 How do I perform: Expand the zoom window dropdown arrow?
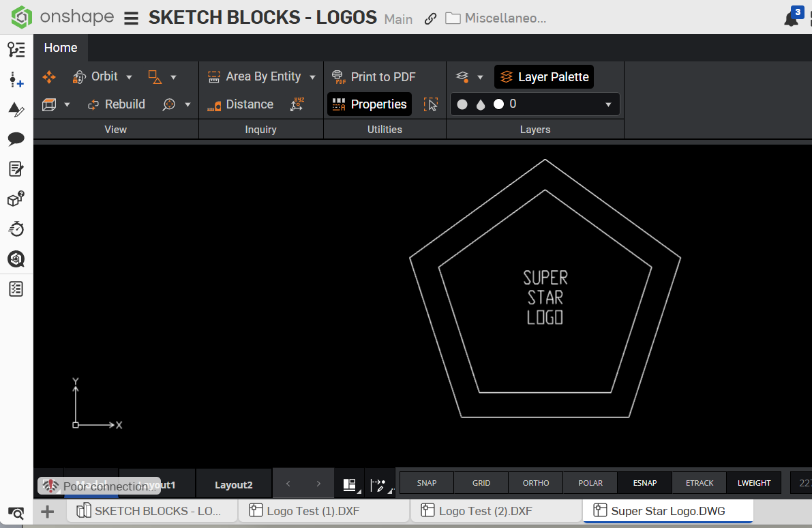tap(173, 77)
